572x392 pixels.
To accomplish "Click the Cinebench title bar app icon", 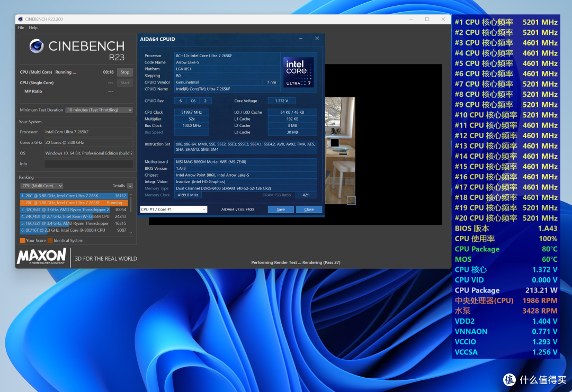I will coord(21,19).
